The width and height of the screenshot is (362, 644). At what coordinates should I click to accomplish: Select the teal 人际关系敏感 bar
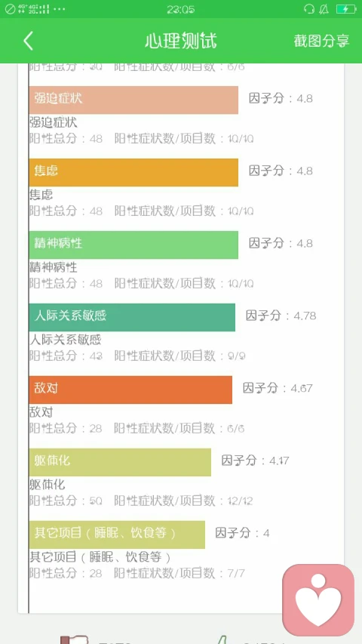pos(132,317)
